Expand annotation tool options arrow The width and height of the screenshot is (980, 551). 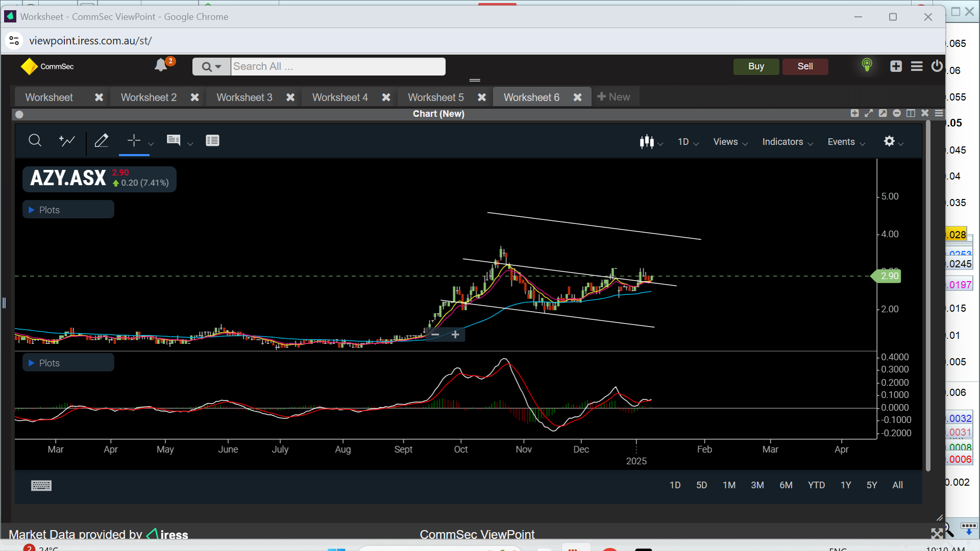190,144
